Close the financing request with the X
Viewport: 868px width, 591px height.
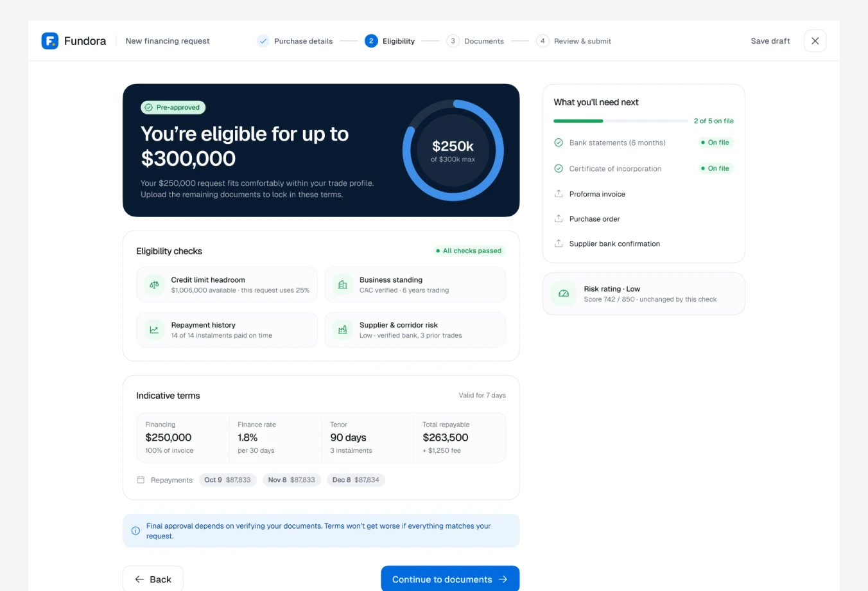tap(815, 40)
